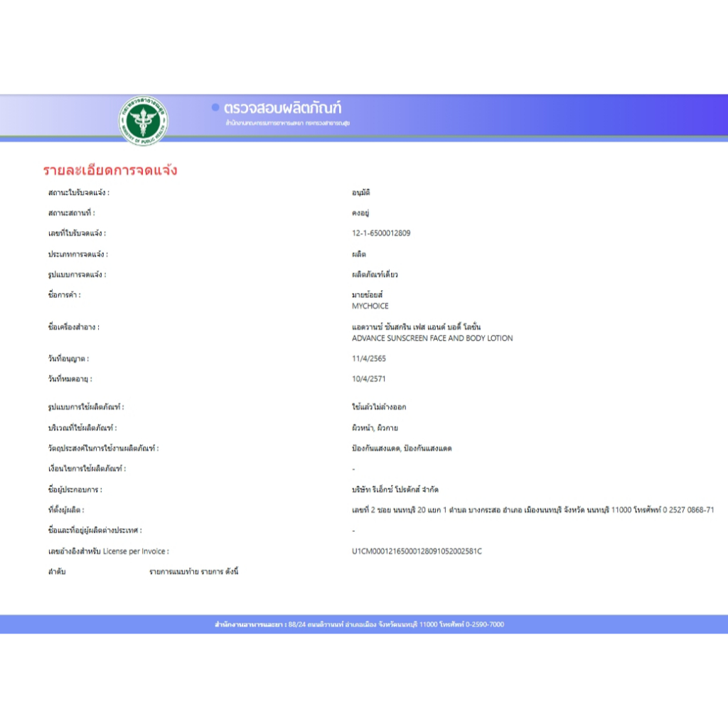Click the label เงื่อนไขการใช้ผลิตภัณฑ์
Viewport: 728px width, 728px height.
pos(87,469)
